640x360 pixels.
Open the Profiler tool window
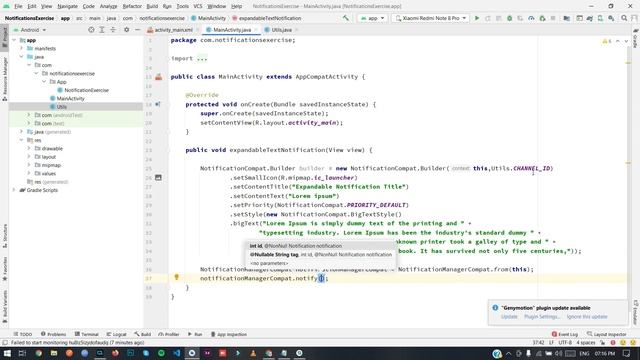[169, 334]
